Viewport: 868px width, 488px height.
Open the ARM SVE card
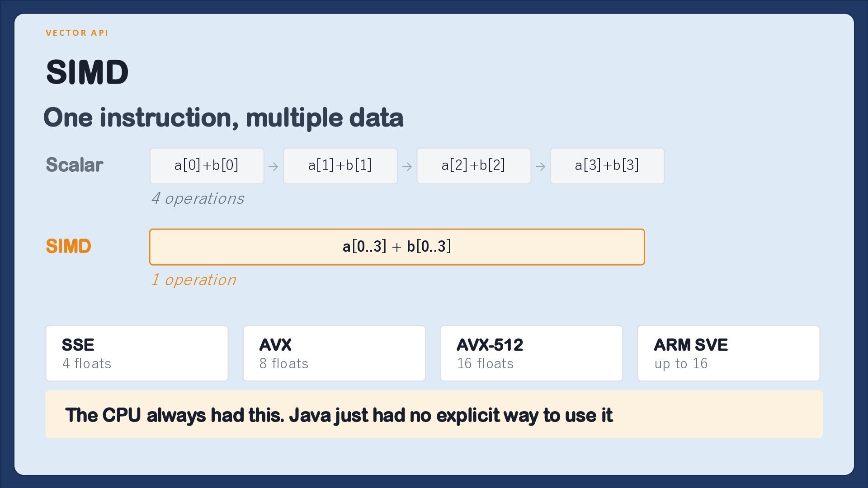pos(729,353)
